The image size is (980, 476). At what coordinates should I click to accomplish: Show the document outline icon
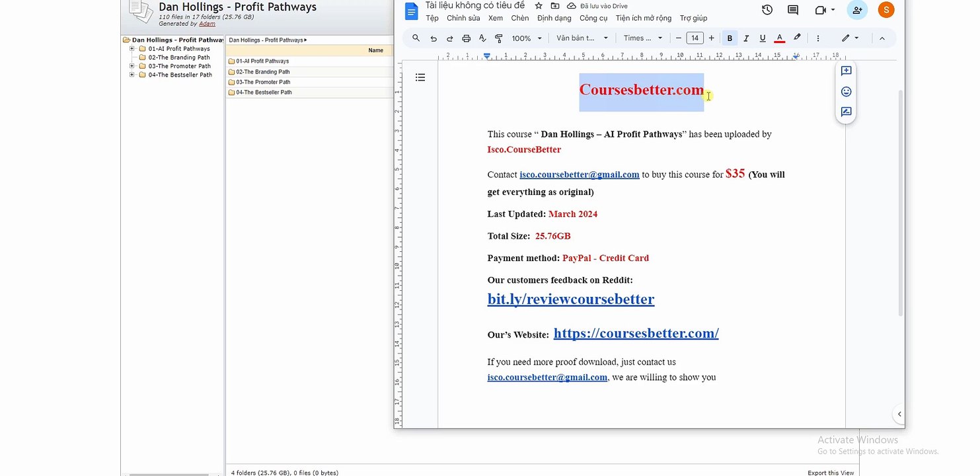(420, 77)
